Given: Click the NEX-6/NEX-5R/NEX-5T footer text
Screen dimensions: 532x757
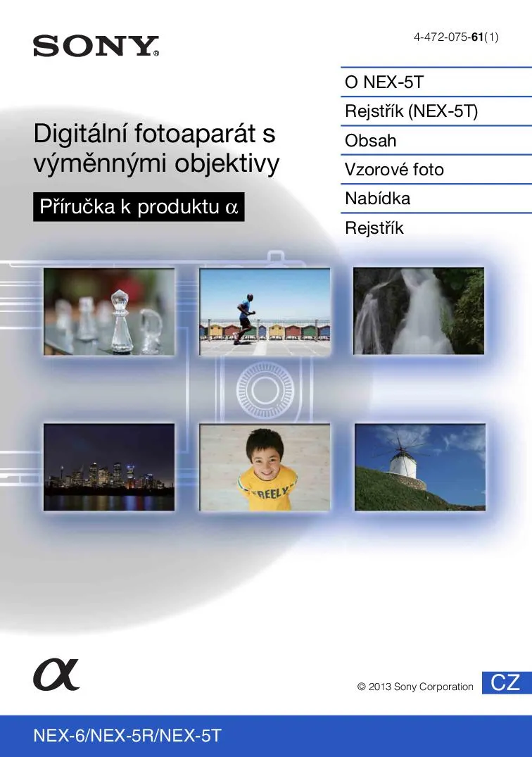Looking at the screenshot, I should coord(127,736).
